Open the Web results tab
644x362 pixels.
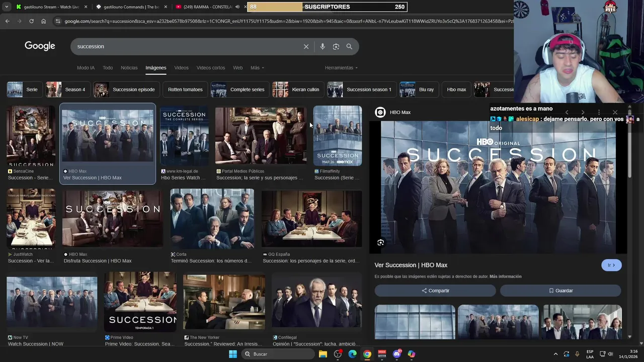(x=238, y=68)
